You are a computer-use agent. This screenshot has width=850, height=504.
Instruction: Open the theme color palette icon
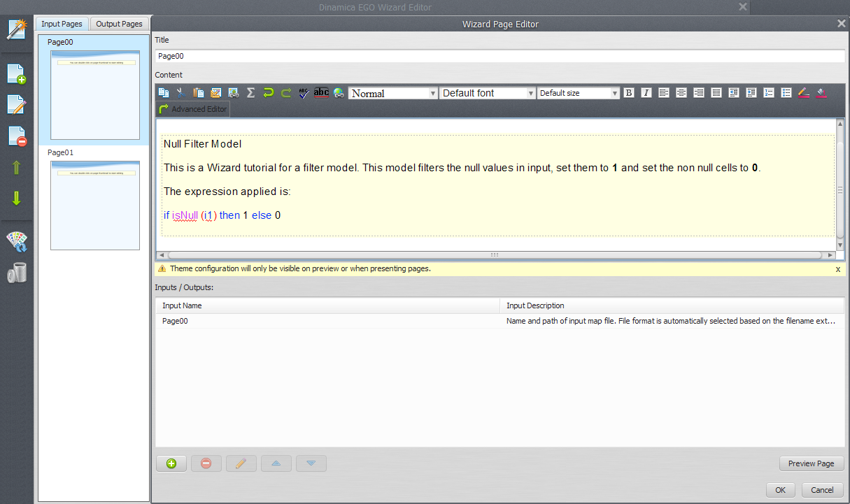[x=16, y=242]
